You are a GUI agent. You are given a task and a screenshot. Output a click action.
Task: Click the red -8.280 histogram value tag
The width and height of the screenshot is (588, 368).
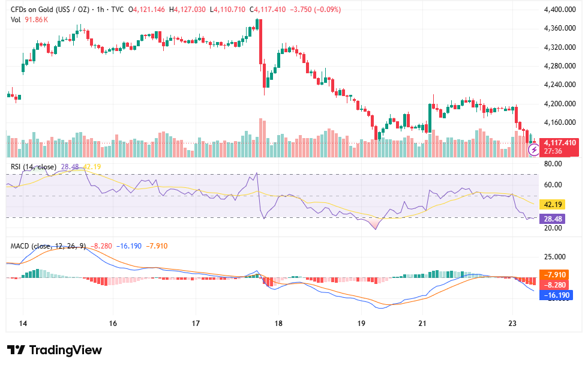coord(554,285)
